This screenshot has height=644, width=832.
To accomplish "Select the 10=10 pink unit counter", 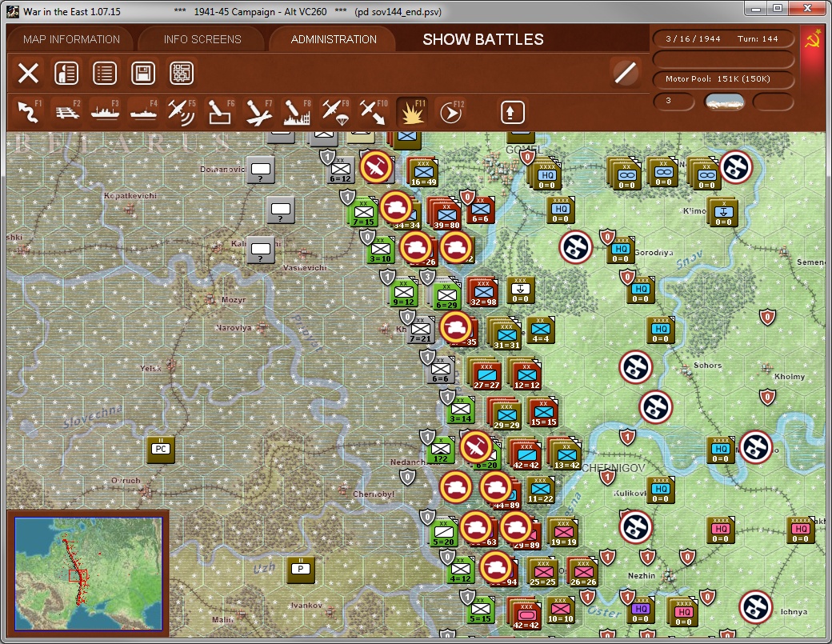I will point(560,609).
